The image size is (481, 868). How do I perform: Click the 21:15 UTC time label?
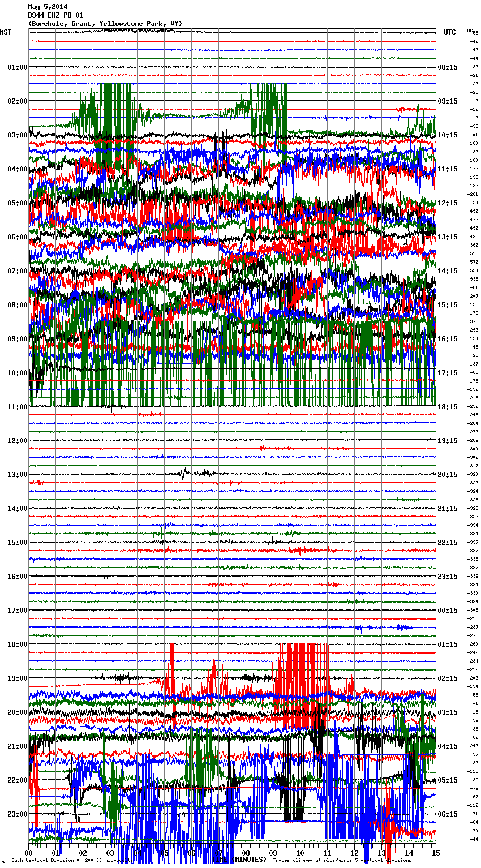448,508
